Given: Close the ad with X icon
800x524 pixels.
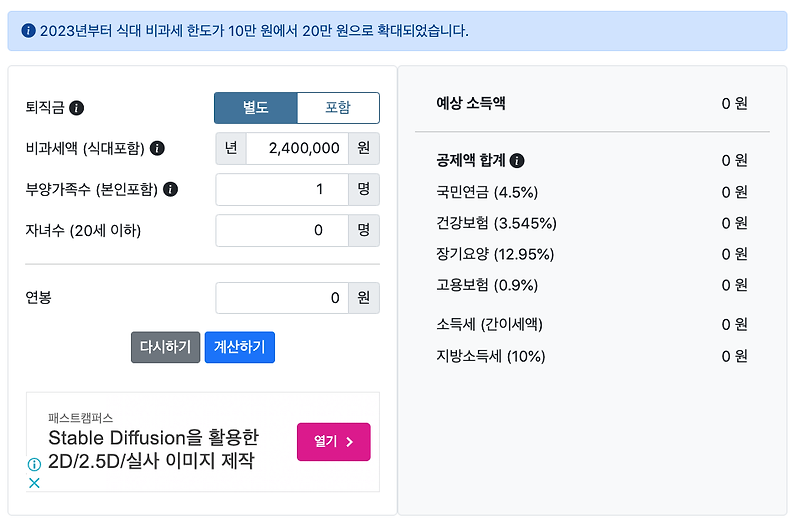Looking at the screenshot, I should (34, 483).
